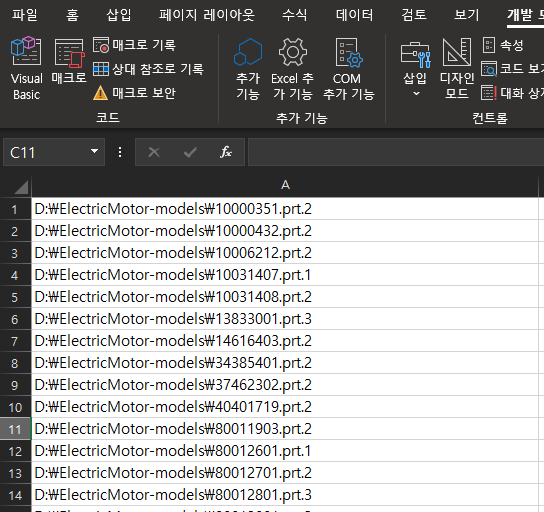
Task: Select the 개발 도구 tab
Action: coord(525,15)
